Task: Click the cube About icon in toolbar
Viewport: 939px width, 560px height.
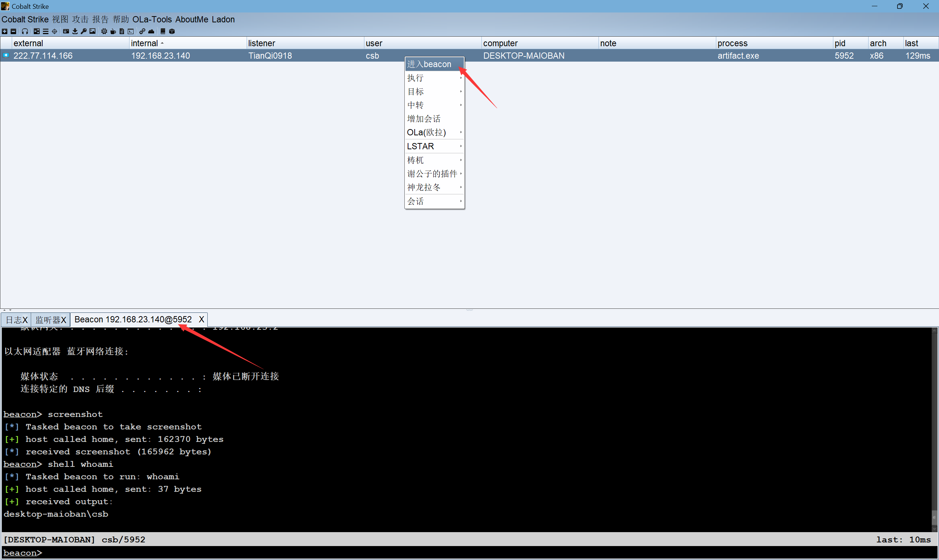Action: point(172,31)
